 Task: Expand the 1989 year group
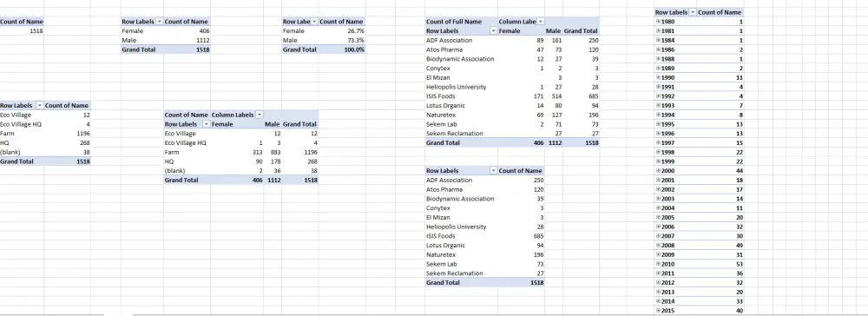[659, 68]
